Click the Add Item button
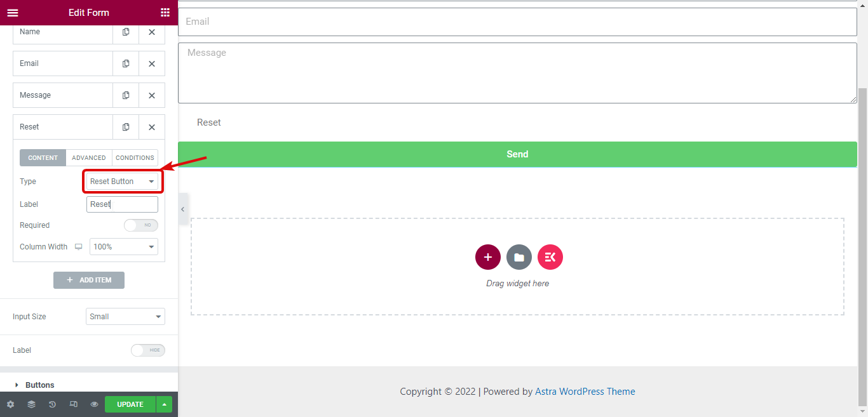 point(89,280)
